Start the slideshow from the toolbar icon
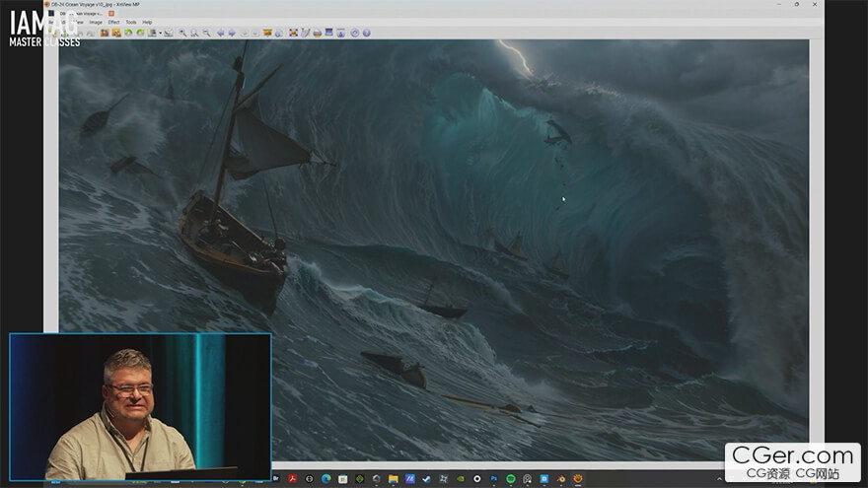 point(267,33)
